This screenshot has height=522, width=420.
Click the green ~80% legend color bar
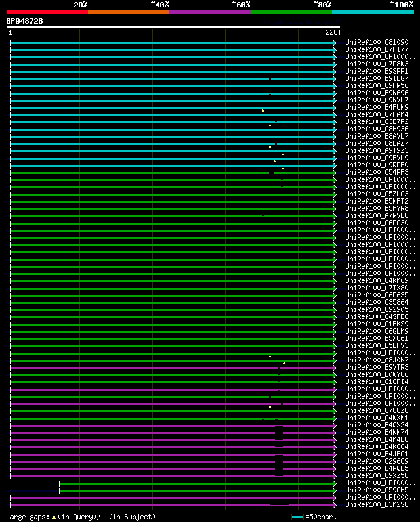pyautogui.click(x=291, y=12)
